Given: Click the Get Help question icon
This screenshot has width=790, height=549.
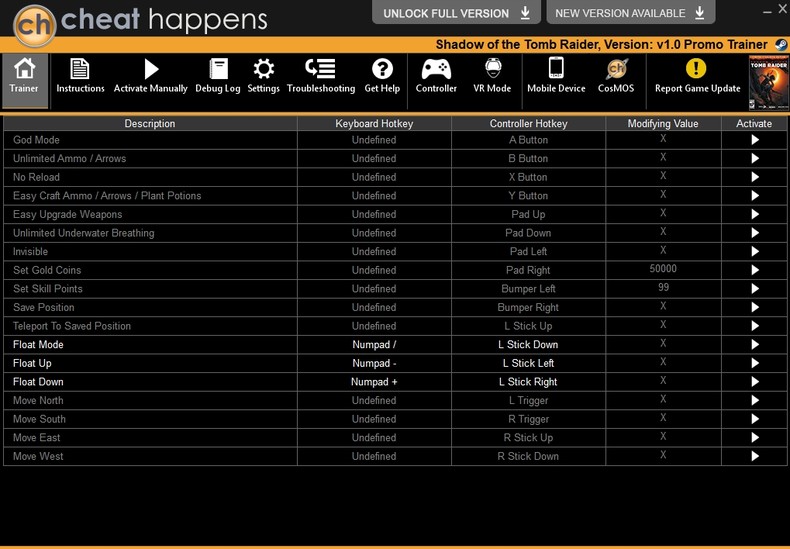Looking at the screenshot, I should [x=382, y=69].
